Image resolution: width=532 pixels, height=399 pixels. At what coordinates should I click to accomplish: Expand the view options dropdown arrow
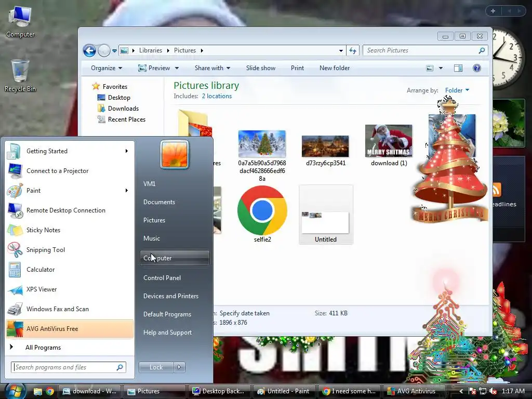[441, 68]
